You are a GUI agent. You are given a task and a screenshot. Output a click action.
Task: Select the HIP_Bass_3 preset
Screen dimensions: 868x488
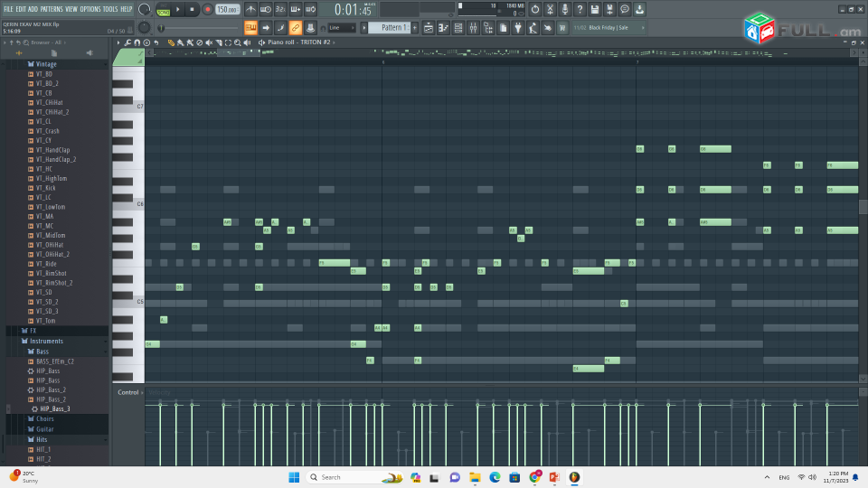coord(54,408)
